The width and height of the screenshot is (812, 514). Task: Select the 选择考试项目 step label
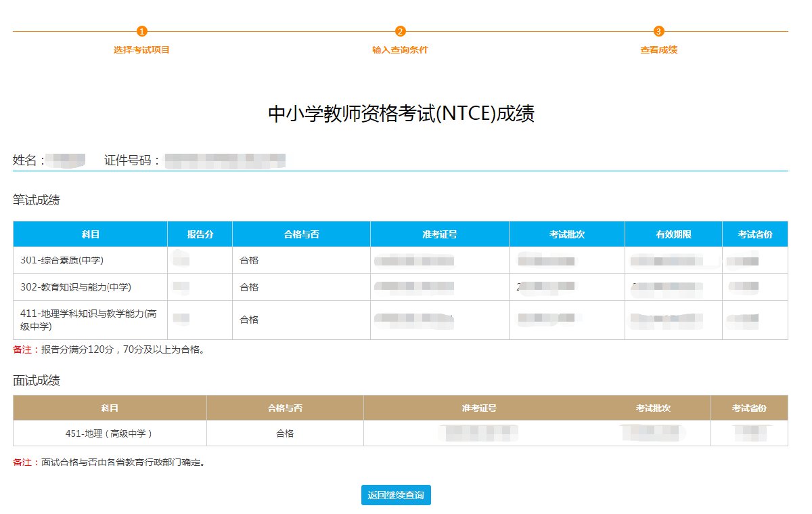click(x=141, y=50)
